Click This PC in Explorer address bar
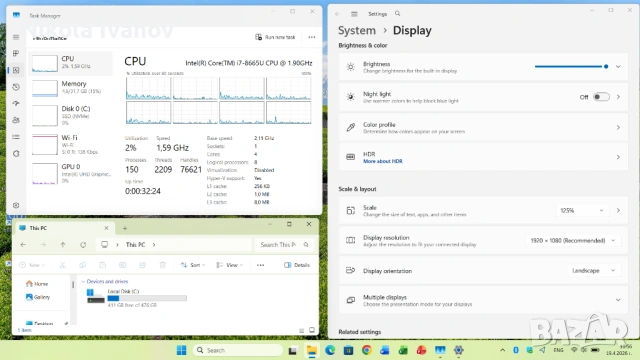This screenshot has width=640, height=360. click(x=135, y=244)
